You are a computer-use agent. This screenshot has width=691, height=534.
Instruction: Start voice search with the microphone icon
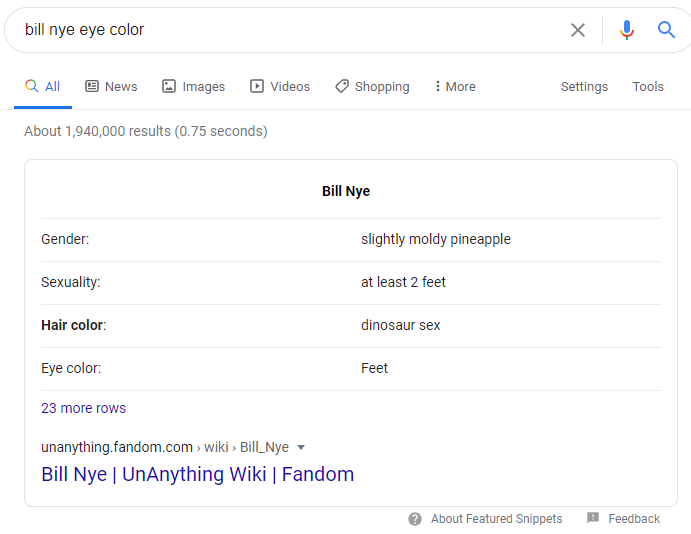pyautogui.click(x=627, y=30)
